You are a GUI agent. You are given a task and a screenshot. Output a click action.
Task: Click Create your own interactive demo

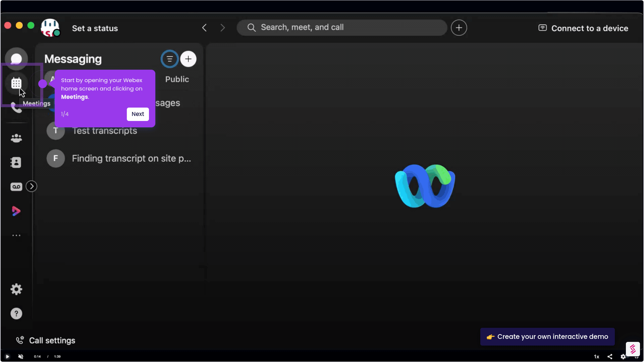(x=547, y=337)
